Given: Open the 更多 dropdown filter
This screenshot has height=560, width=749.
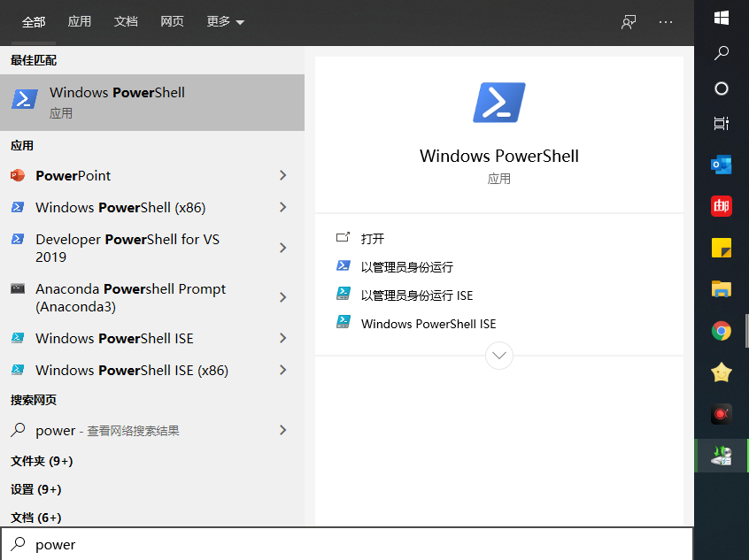Looking at the screenshot, I should (x=226, y=22).
